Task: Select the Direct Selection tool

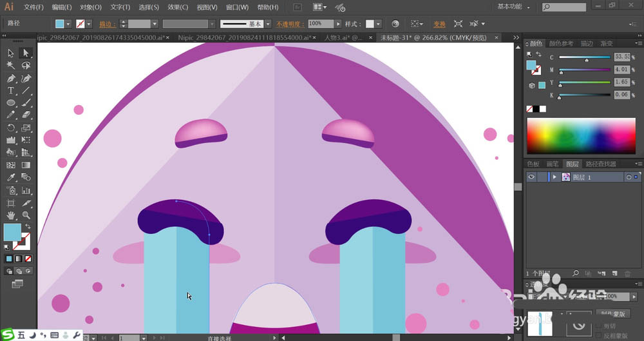Action: pos(26,53)
